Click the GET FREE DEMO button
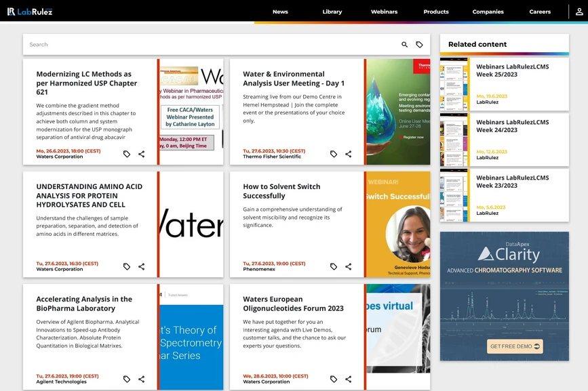The image size is (588, 391). coord(515,346)
